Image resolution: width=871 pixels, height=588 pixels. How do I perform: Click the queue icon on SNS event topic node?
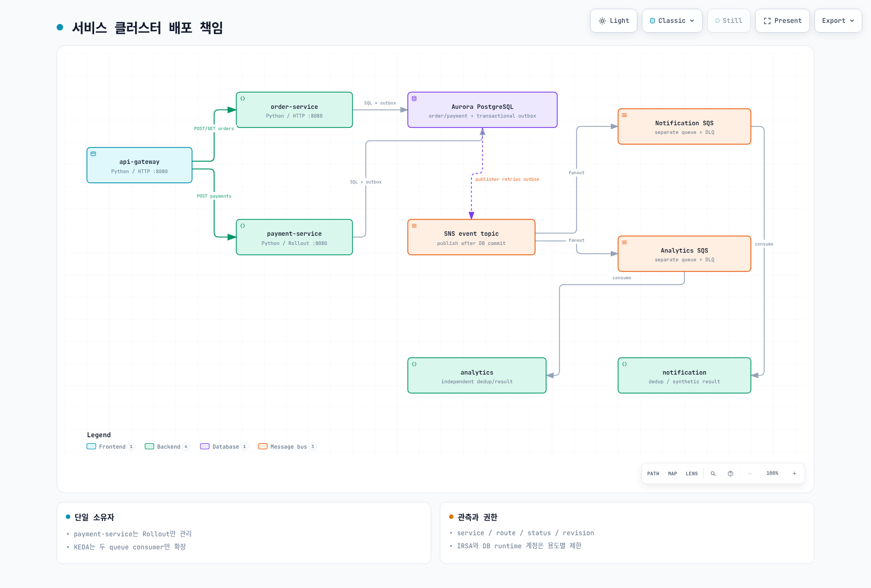tap(414, 225)
